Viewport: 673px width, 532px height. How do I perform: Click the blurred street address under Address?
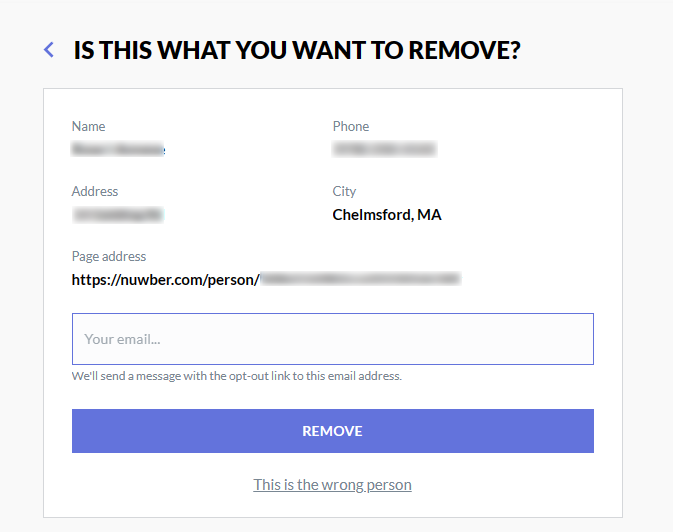click(x=118, y=214)
